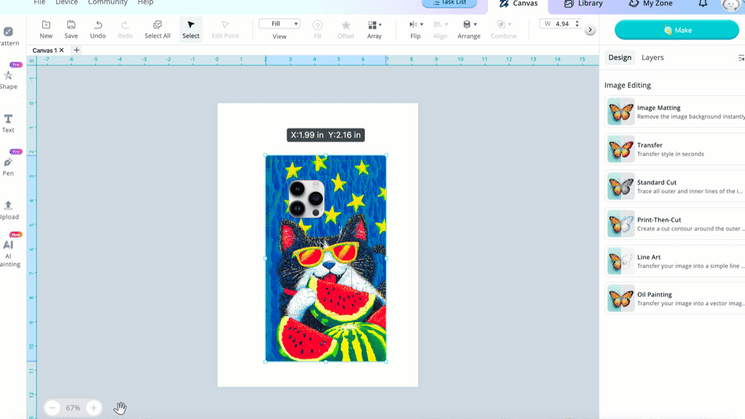This screenshot has height=419, width=745.
Task: Click the green Make button
Action: tap(676, 30)
